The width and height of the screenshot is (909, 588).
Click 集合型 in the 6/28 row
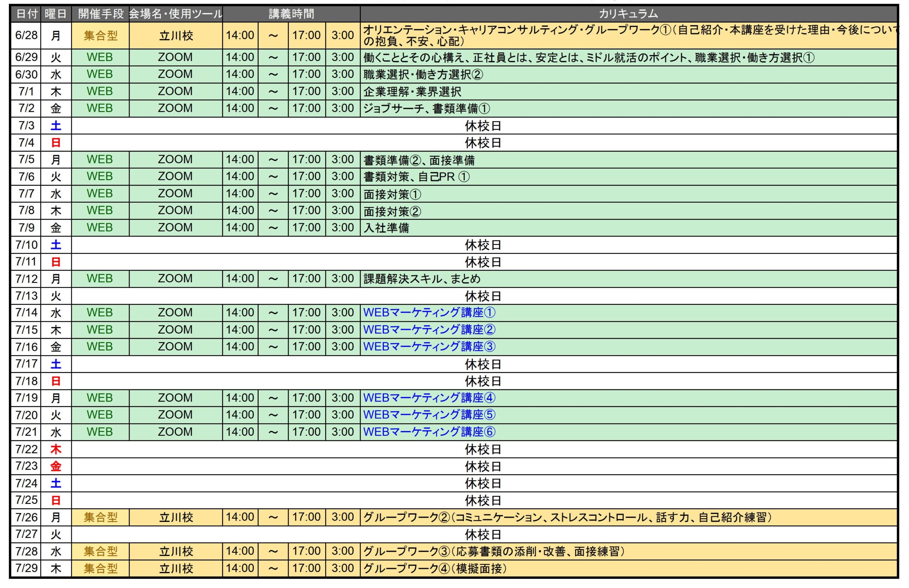click(100, 36)
